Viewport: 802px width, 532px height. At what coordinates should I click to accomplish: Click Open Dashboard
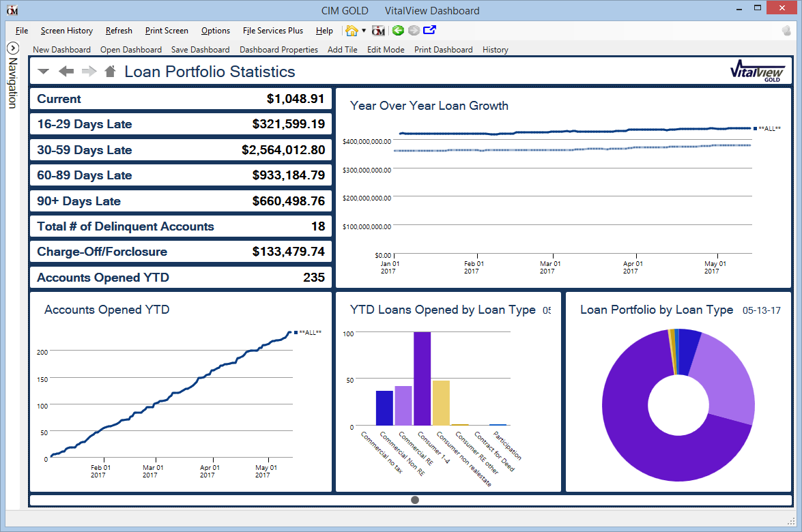click(x=130, y=50)
